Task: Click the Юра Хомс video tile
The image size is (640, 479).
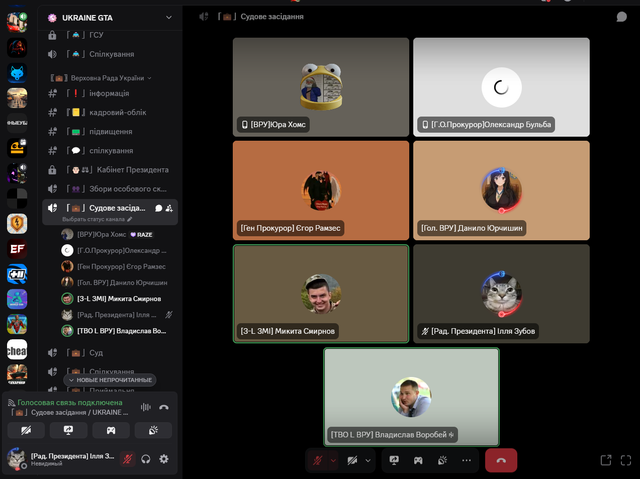Action: [x=321, y=87]
